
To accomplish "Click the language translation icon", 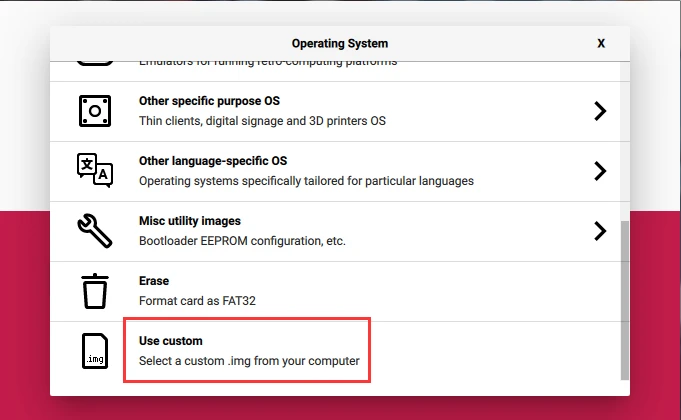I will pyautogui.click(x=94, y=171).
